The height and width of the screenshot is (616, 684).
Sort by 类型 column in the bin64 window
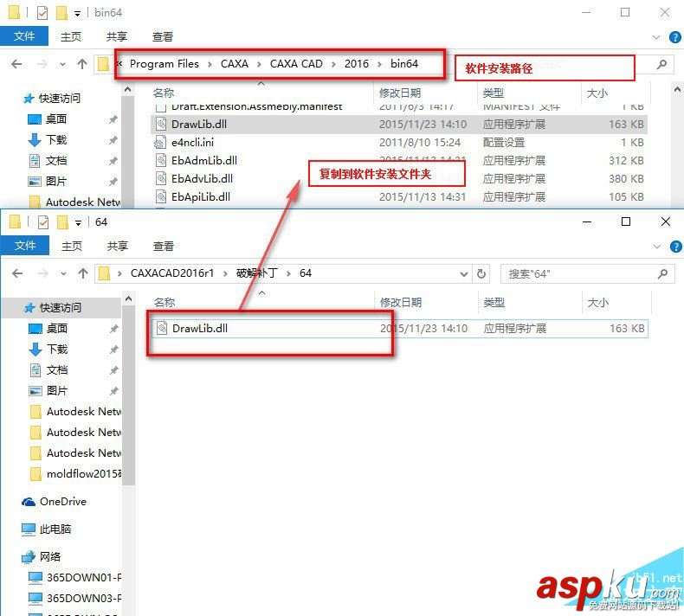(494, 93)
